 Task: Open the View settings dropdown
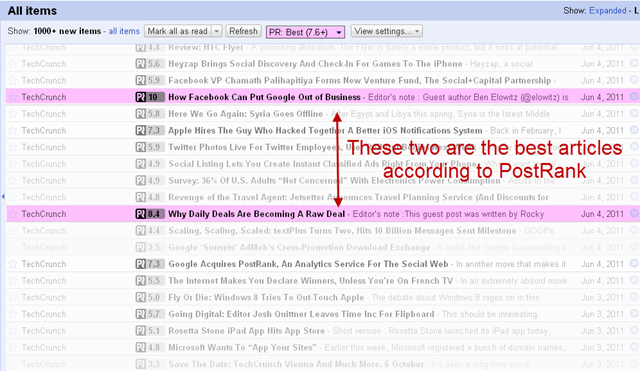tap(387, 31)
